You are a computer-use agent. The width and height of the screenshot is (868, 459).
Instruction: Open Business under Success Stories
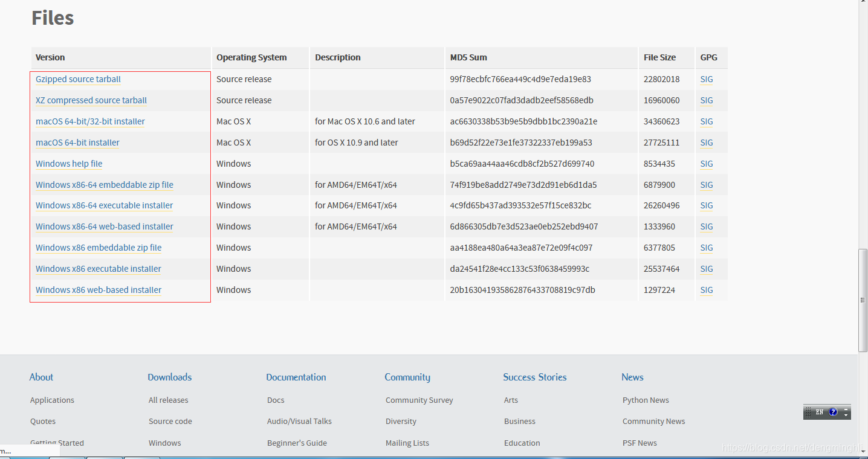520,421
